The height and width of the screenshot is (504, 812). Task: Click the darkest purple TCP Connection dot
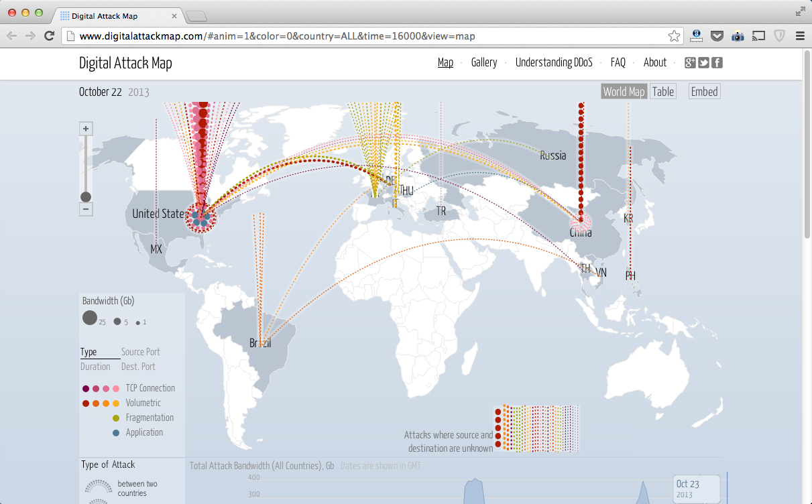pyautogui.click(x=86, y=389)
